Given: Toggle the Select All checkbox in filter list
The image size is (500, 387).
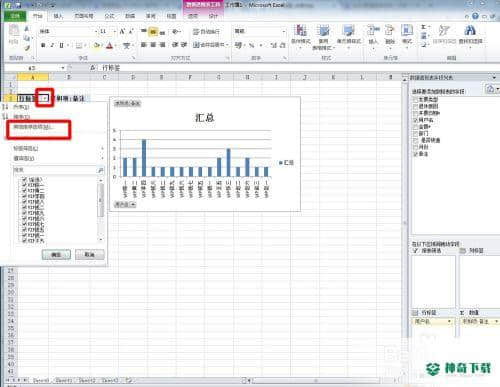Looking at the screenshot, I should tap(24, 179).
